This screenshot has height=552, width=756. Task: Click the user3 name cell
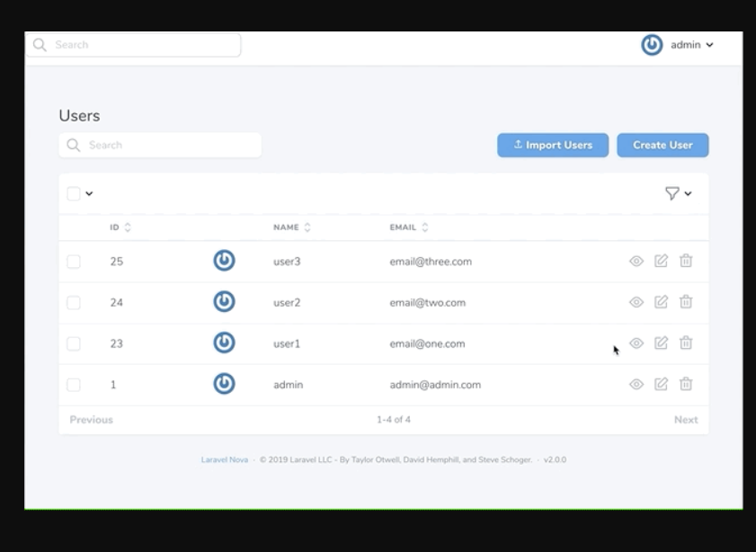click(287, 262)
